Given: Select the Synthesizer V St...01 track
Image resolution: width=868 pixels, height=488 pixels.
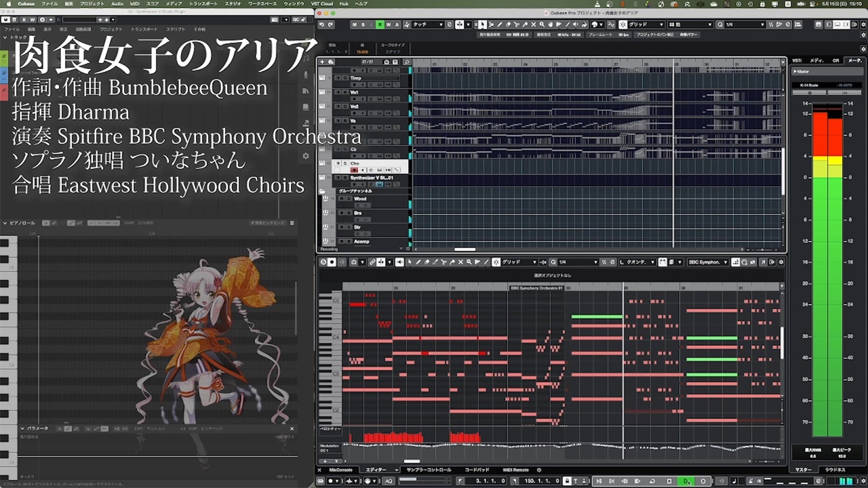Looking at the screenshot, I should pyautogui.click(x=372, y=178).
